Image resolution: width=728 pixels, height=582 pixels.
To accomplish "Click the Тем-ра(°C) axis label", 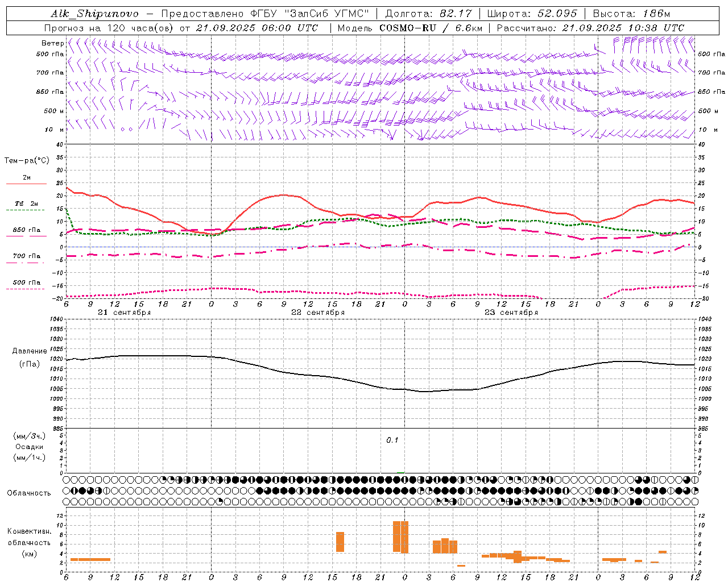I will point(27,161).
